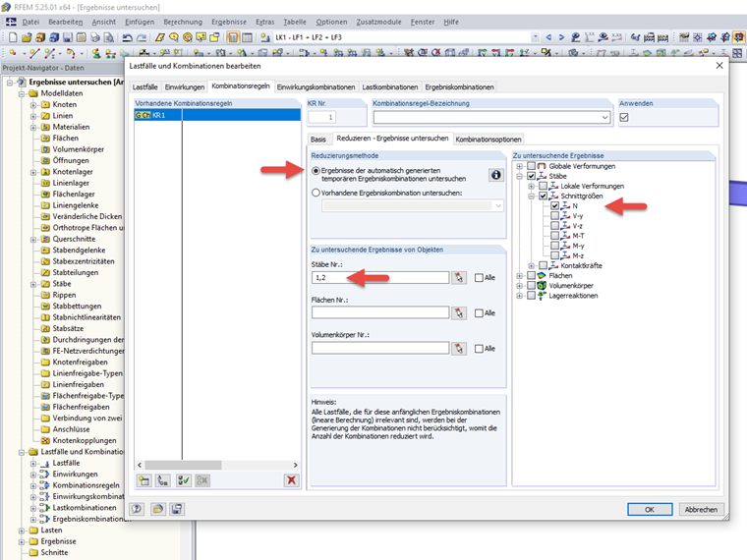Select 'Vorhandene Ergebniskombination untersuchen' radio option
Image resolution: width=747 pixels, height=560 pixels.
(316, 193)
